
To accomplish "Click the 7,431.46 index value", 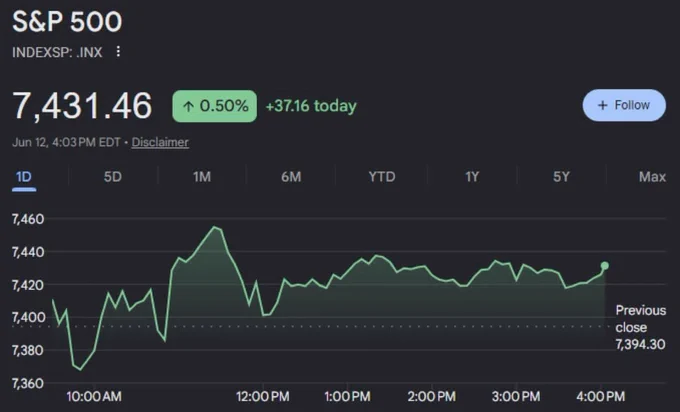I will [x=82, y=105].
